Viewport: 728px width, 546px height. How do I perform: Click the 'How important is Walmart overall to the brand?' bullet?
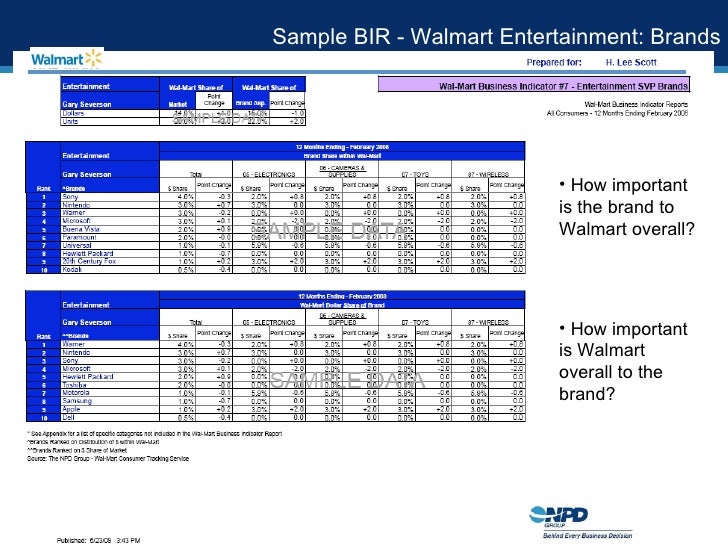(623, 361)
